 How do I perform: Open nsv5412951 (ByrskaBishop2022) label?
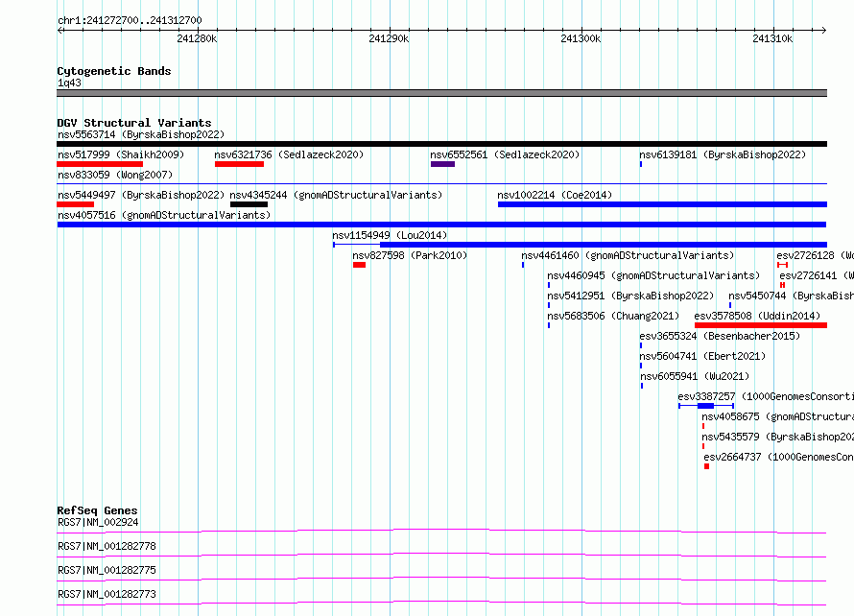[630, 296]
